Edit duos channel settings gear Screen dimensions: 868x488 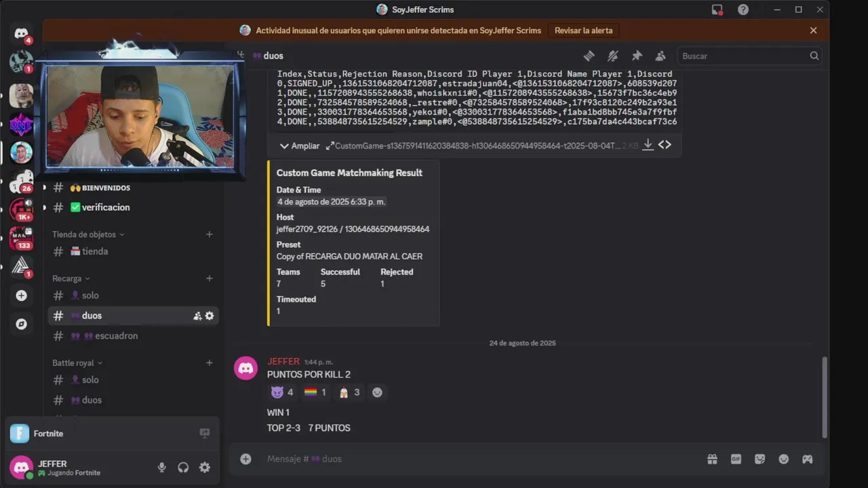tap(210, 316)
